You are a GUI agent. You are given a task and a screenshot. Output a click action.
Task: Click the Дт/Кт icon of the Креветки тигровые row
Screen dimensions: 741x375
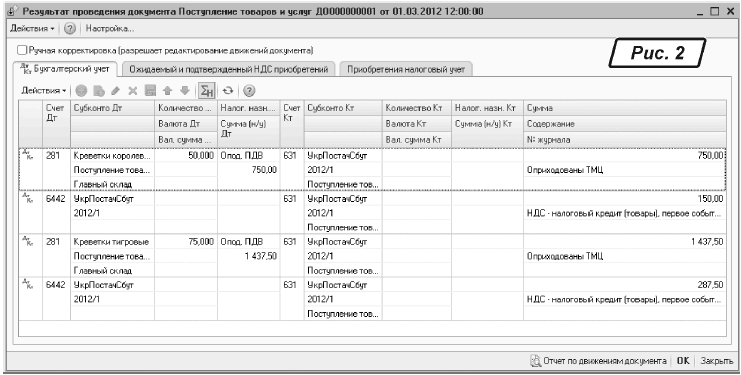pos(27,240)
